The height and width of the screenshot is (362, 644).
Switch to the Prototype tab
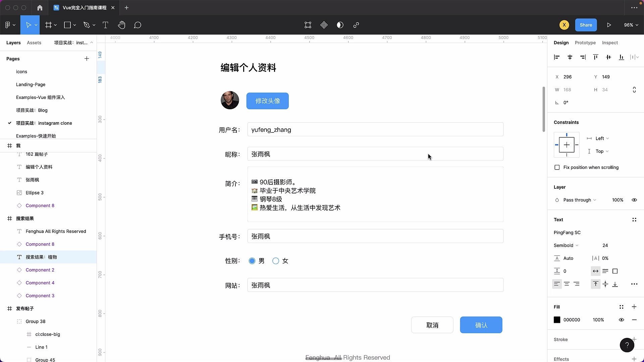point(585,43)
